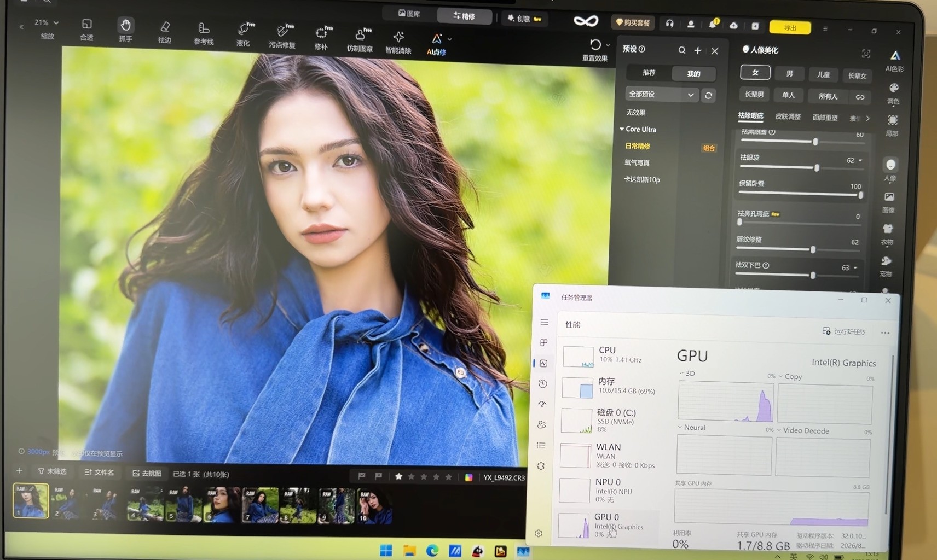Select the 长辈女 option
Viewport: 937px width, 560px height.
pos(857,75)
